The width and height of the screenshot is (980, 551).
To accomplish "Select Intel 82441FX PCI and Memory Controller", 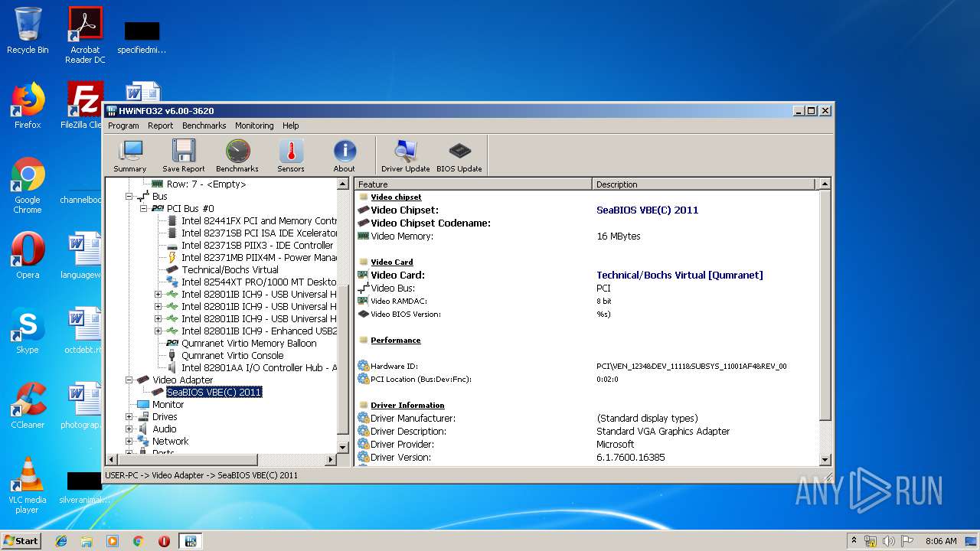I will (x=259, y=221).
